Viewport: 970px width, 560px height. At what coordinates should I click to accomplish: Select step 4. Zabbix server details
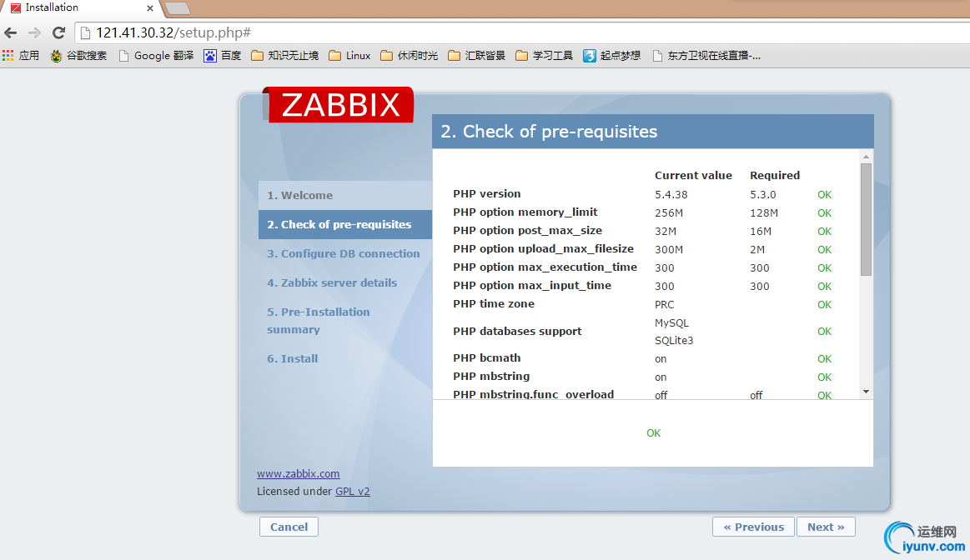(x=332, y=282)
